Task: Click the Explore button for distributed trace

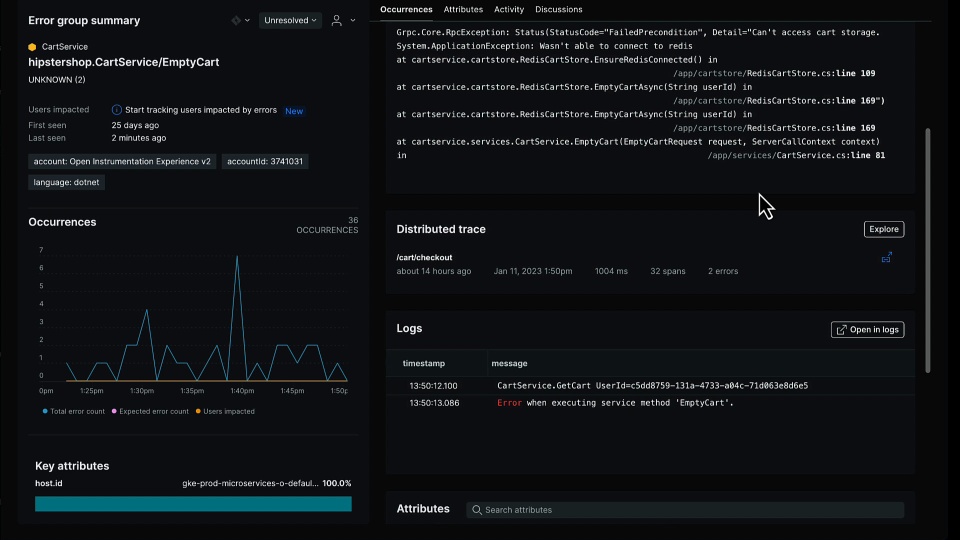Action: click(x=883, y=229)
